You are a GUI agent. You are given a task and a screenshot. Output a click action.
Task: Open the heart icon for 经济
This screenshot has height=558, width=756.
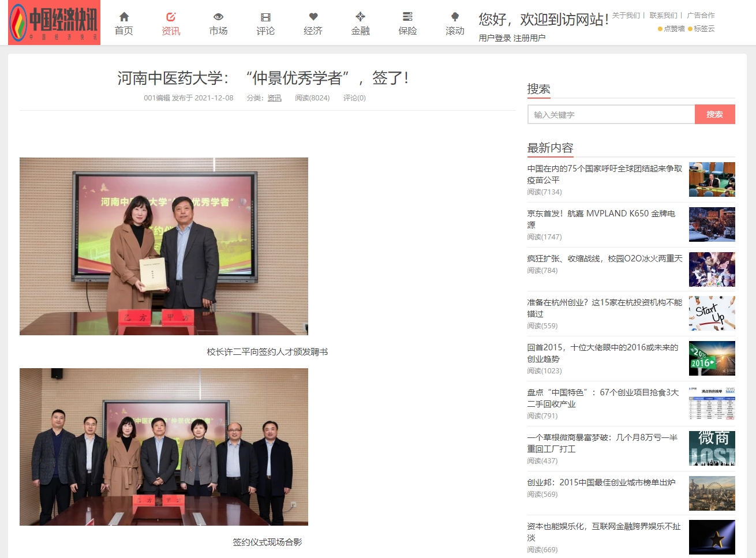click(313, 17)
